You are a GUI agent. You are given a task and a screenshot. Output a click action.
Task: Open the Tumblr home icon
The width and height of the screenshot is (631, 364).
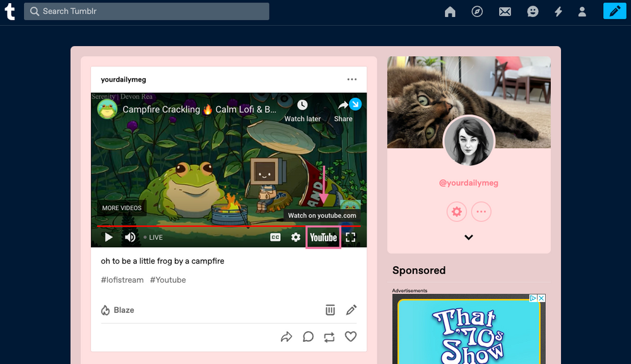click(x=449, y=11)
